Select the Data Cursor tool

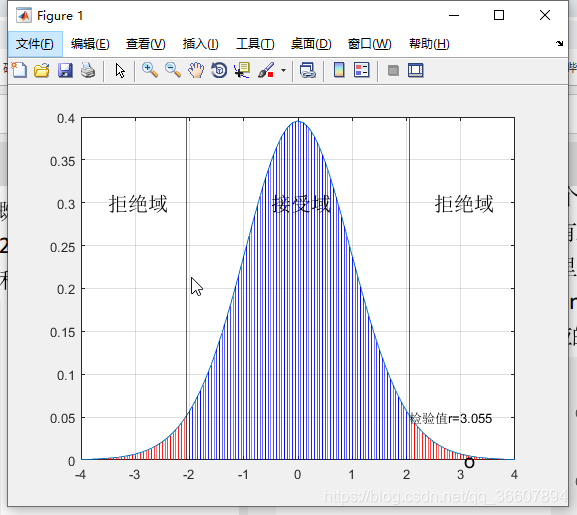pyautogui.click(x=242, y=70)
